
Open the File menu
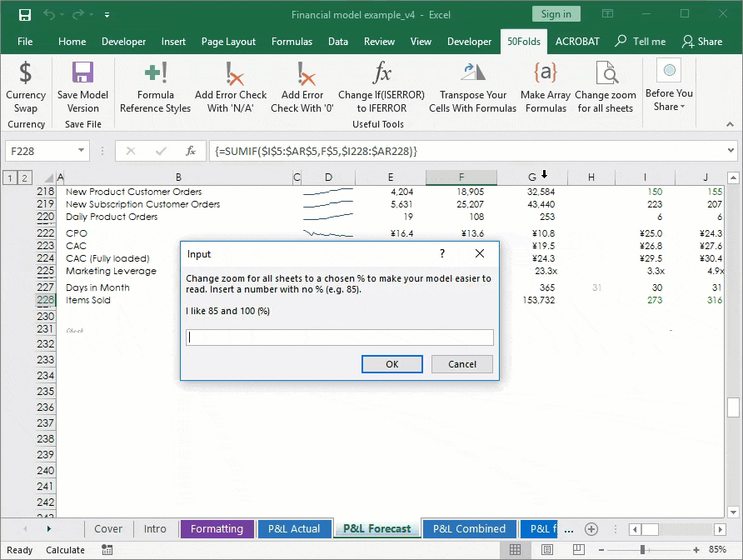25,42
